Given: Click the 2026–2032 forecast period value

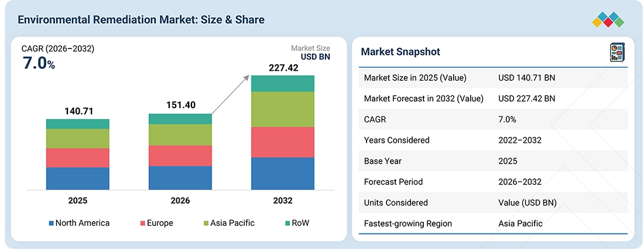Looking at the screenshot, I should 519,182.
